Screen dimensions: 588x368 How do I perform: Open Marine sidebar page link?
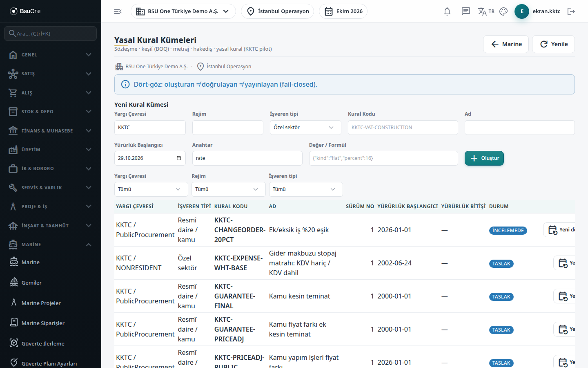coord(51,262)
